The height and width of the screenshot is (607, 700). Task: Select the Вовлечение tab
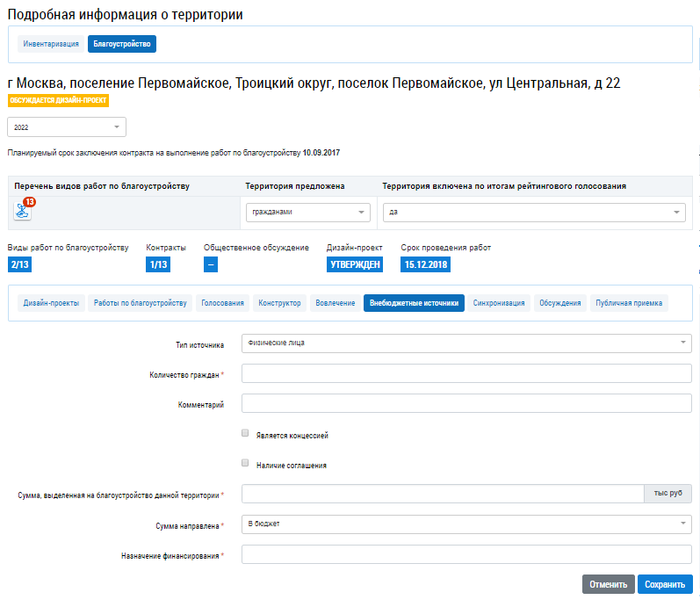click(x=336, y=303)
